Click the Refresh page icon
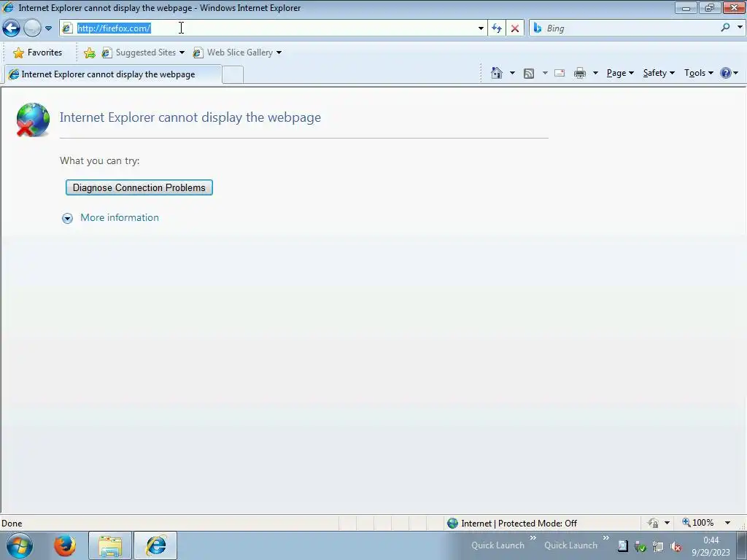The image size is (747, 560). 497,28
